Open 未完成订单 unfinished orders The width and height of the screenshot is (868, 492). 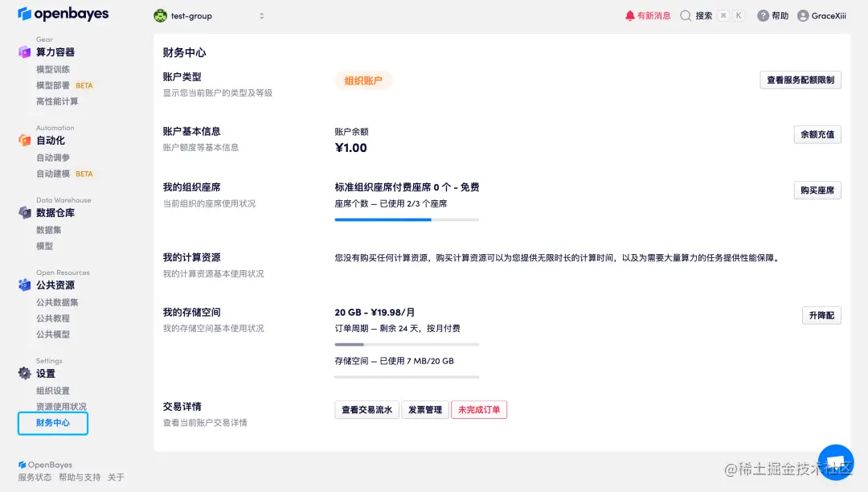(x=479, y=409)
